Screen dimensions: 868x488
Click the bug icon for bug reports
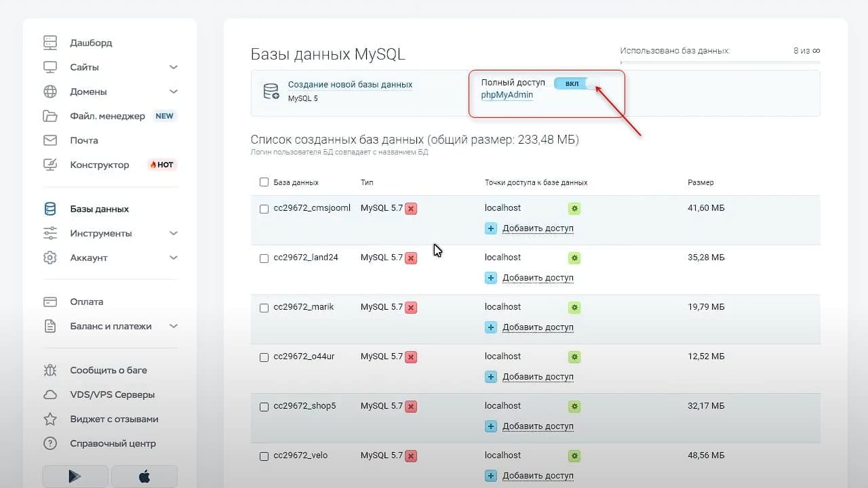point(50,370)
